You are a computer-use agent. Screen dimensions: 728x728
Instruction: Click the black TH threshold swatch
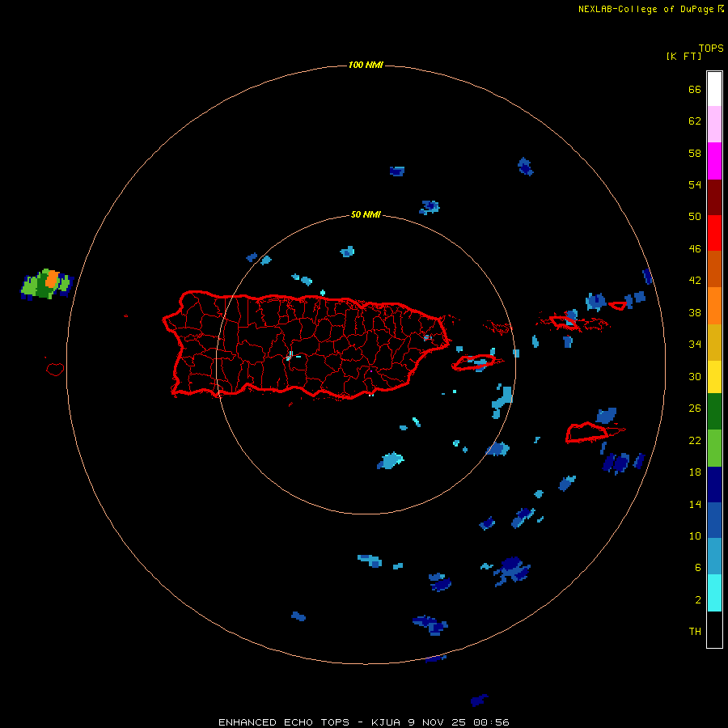point(714,629)
